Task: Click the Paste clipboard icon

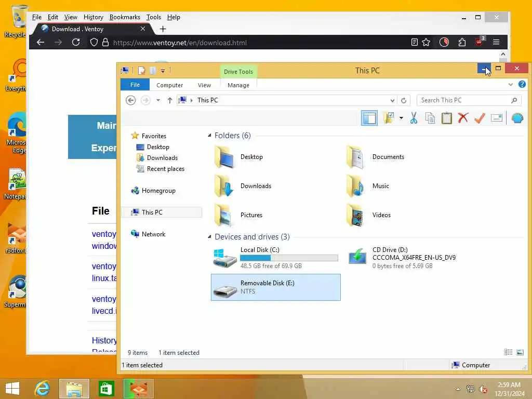Action: 446,118
